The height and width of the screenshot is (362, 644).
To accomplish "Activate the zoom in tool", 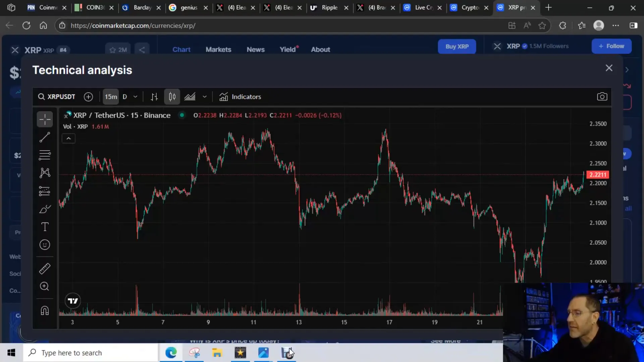I will tap(45, 286).
